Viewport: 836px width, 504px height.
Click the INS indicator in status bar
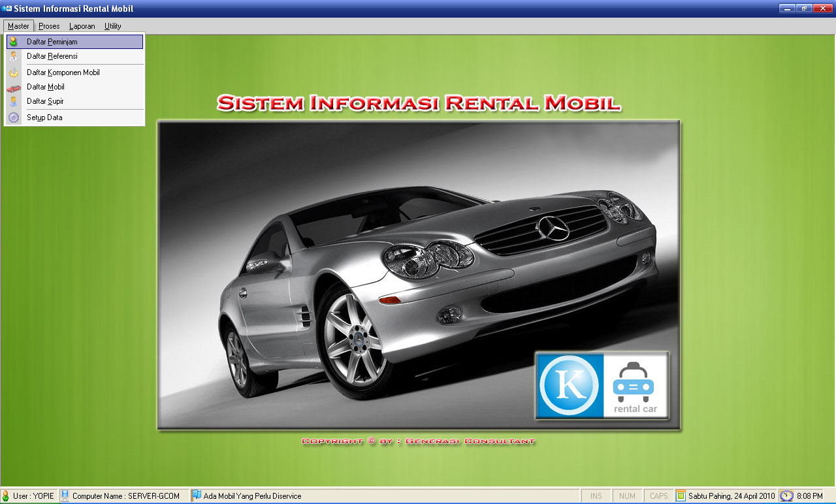coord(596,496)
